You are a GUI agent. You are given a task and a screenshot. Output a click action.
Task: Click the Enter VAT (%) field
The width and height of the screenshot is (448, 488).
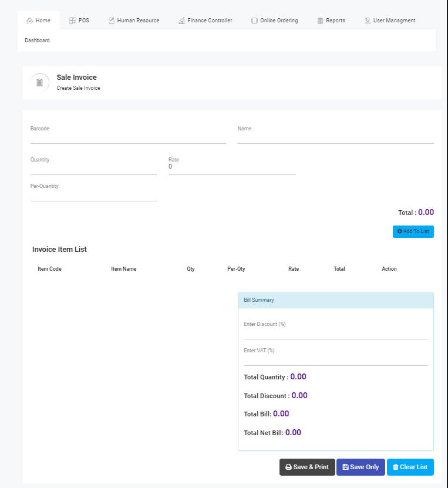tap(335, 359)
